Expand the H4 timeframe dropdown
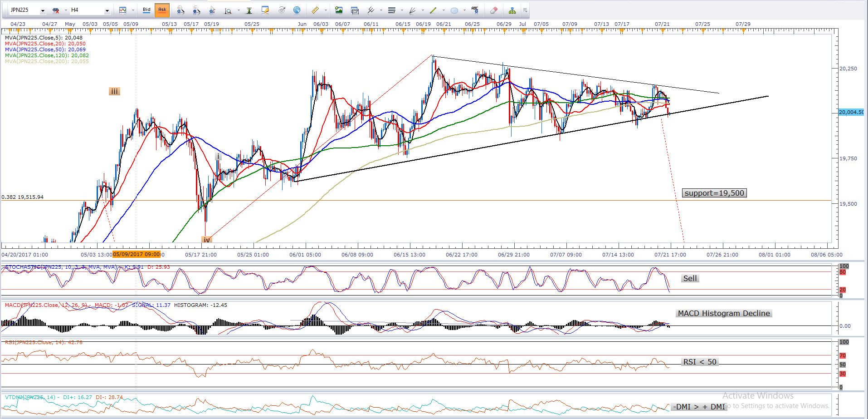 (107, 10)
